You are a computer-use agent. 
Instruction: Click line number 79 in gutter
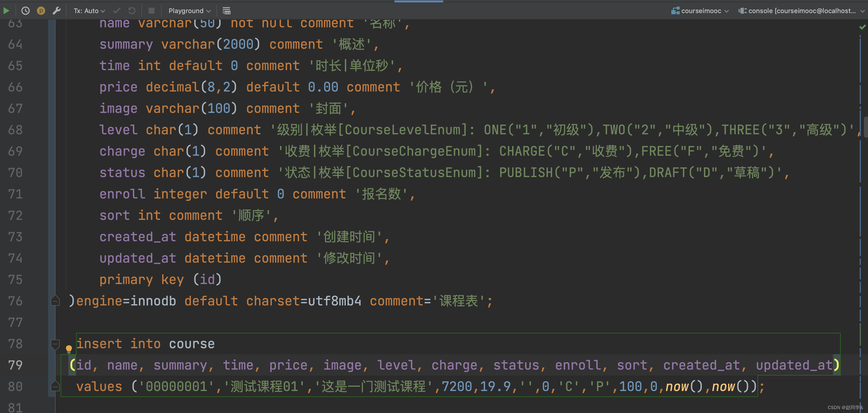pyautogui.click(x=15, y=365)
